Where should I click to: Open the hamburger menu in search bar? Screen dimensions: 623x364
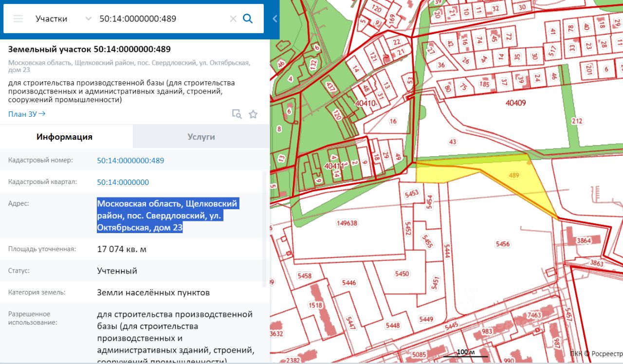pyautogui.click(x=18, y=18)
